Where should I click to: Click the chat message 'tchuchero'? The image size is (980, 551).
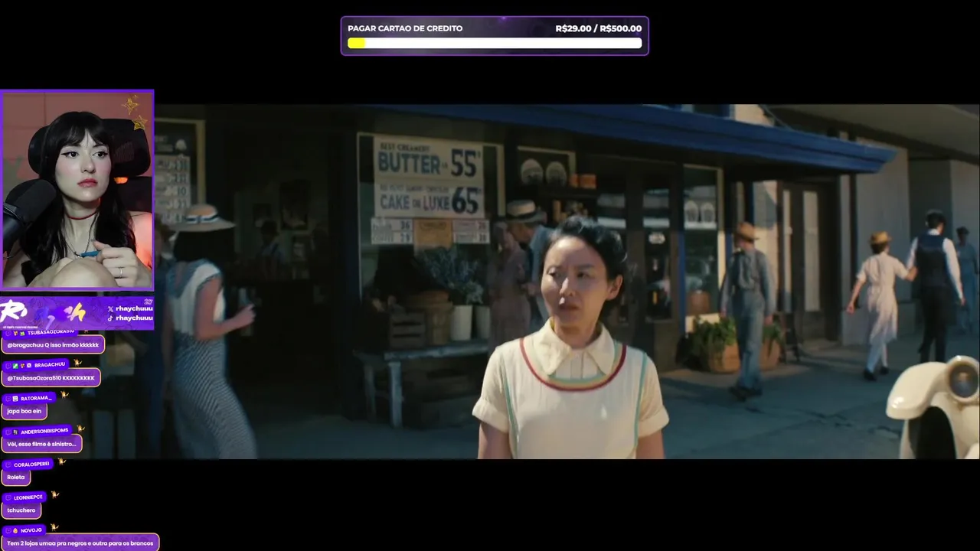click(x=21, y=510)
